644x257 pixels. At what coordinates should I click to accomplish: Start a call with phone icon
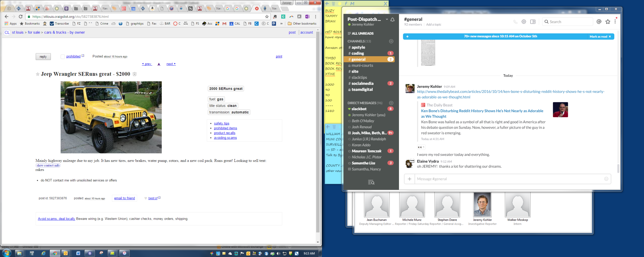515,22
